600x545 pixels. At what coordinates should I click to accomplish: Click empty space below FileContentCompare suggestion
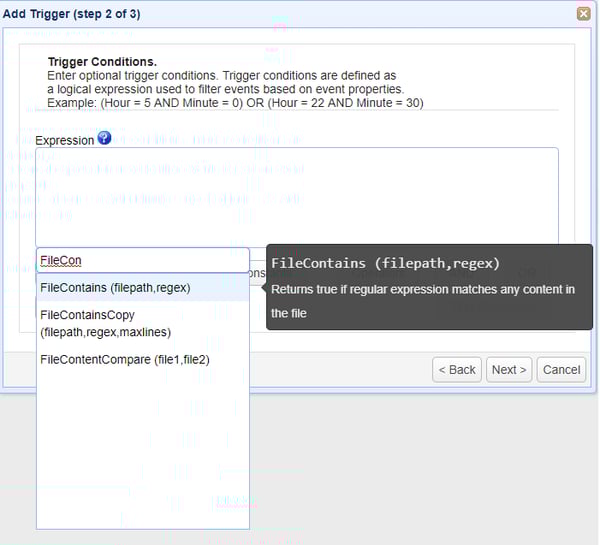(x=142, y=450)
